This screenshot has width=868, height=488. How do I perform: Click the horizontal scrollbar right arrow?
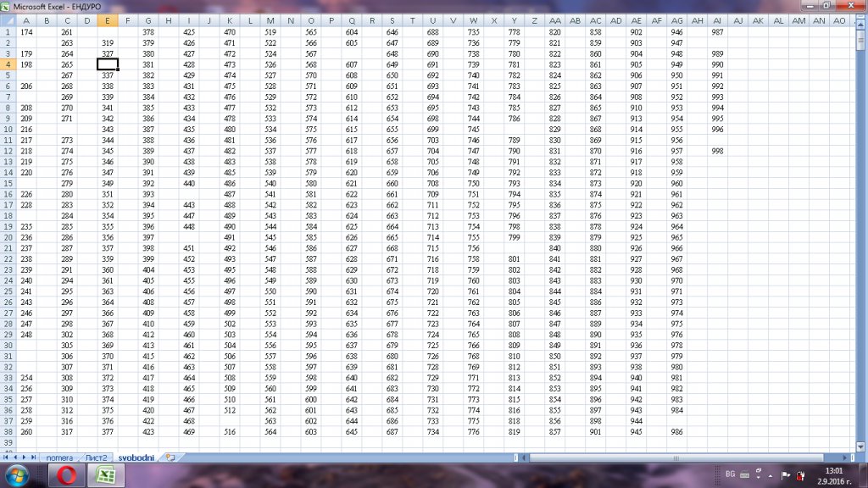845,457
